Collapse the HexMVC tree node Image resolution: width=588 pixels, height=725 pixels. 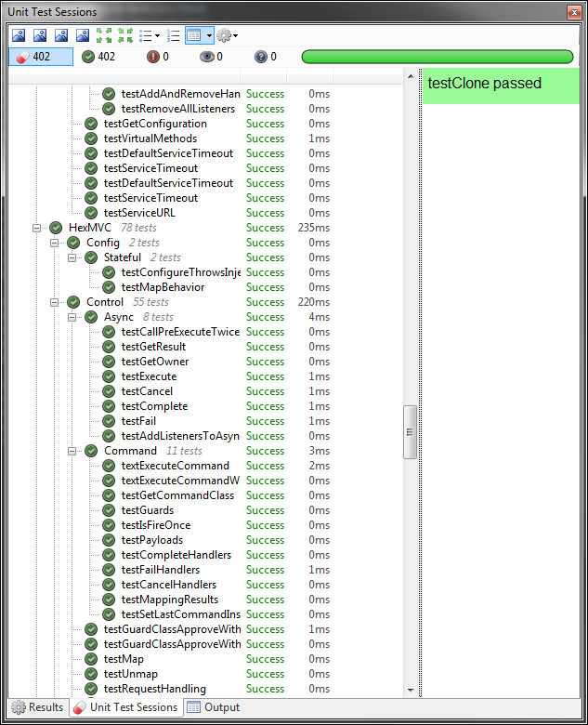tap(37, 228)
